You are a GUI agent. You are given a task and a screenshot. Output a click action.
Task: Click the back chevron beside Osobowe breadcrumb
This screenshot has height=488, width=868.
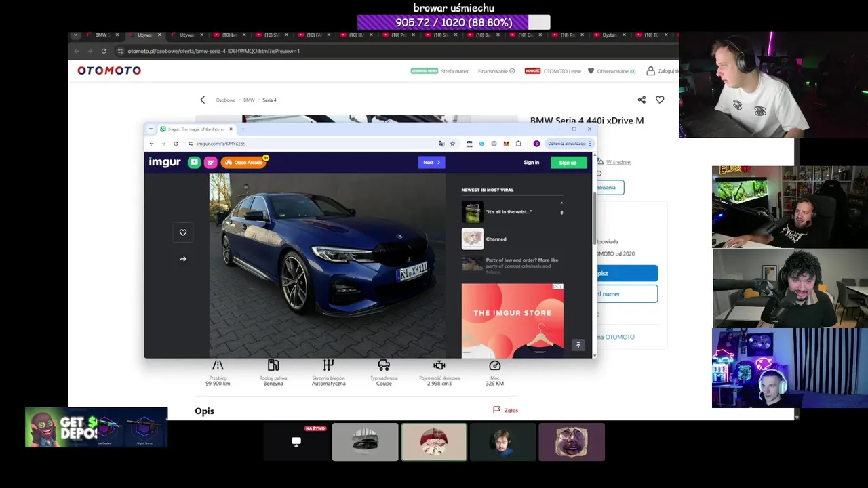click(x=202, y=100)
